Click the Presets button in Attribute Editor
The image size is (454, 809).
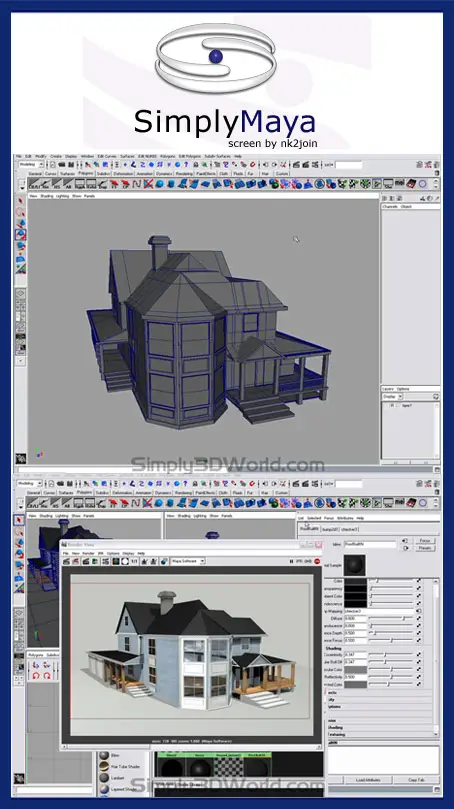[x=425, y=548]
